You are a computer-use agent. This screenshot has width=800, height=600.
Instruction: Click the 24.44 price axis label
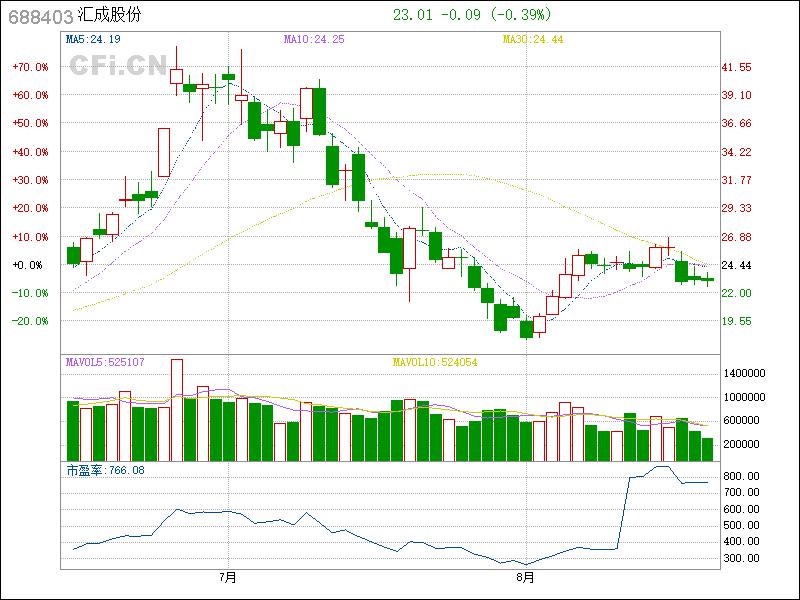[736, 265]
